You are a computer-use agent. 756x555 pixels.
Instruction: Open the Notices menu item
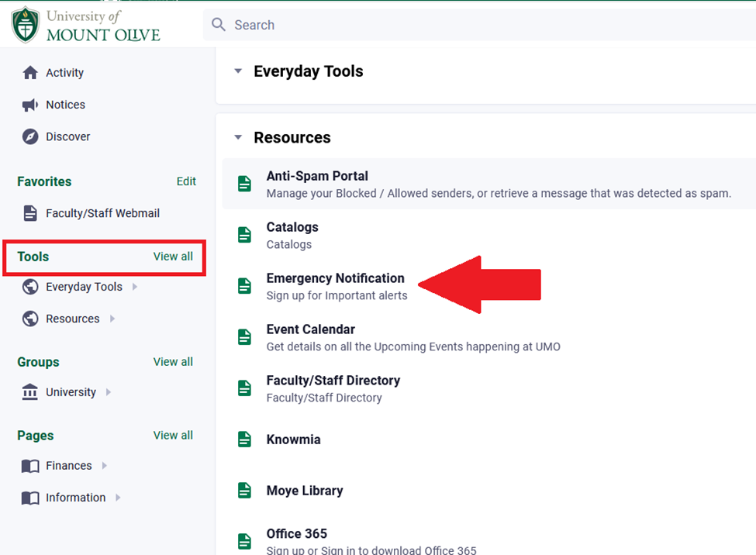(66, 105)
